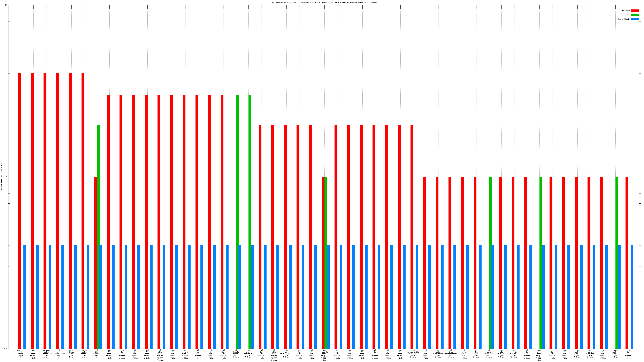Select the ips.backscatterer.org 4 hops label
644x362 pixels.
point(59,354)
